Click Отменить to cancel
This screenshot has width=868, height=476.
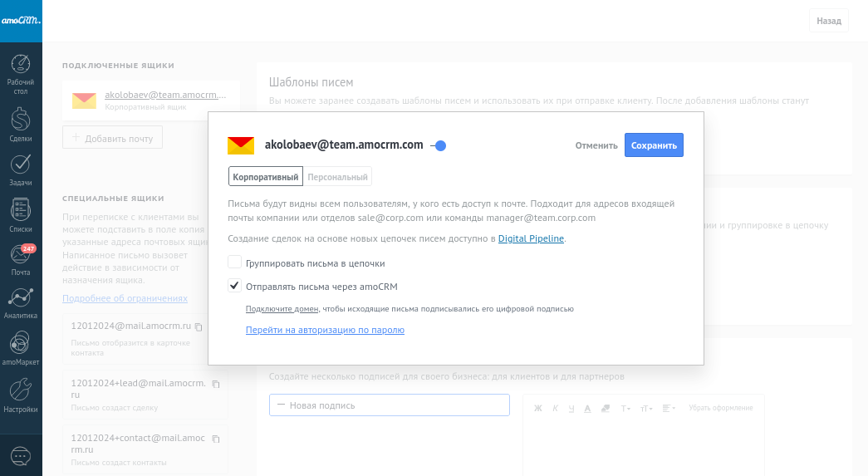596,145
